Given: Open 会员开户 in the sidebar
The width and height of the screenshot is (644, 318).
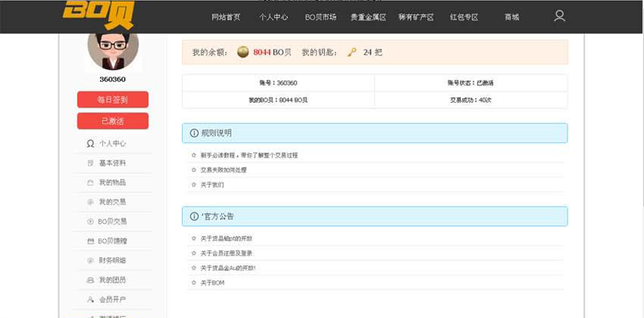Looking at the screenshot, I should (113, 300).
